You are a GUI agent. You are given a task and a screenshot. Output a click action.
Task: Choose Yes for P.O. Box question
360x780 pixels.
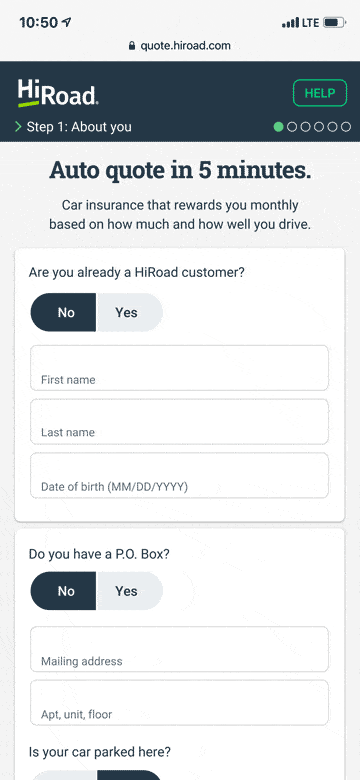[129, 591]
